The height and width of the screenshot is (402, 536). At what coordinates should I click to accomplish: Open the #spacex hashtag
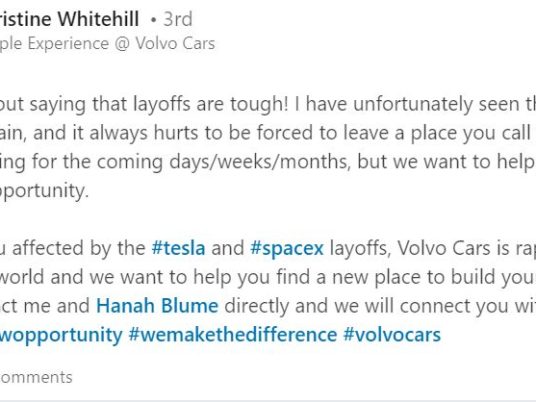coord(287,248)
